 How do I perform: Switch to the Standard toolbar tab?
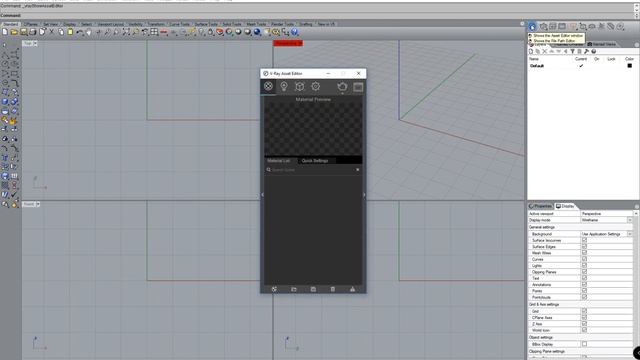[x=10, y=24]
